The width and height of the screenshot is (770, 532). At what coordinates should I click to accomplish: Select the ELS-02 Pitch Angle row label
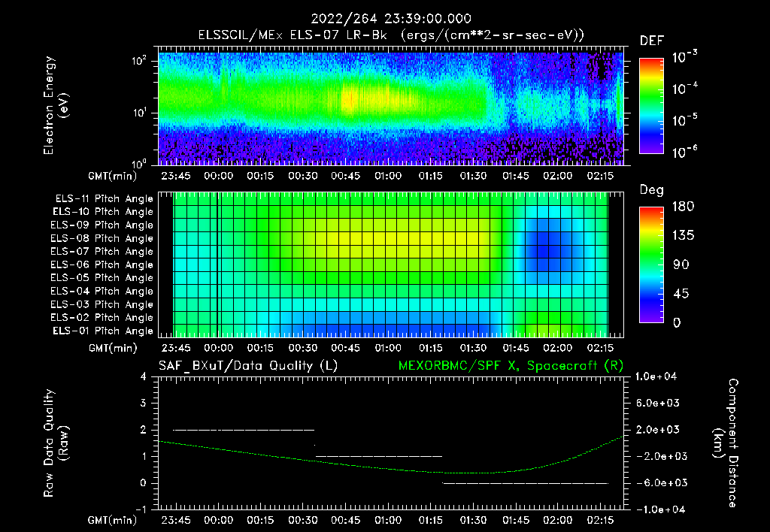point(102,318)
